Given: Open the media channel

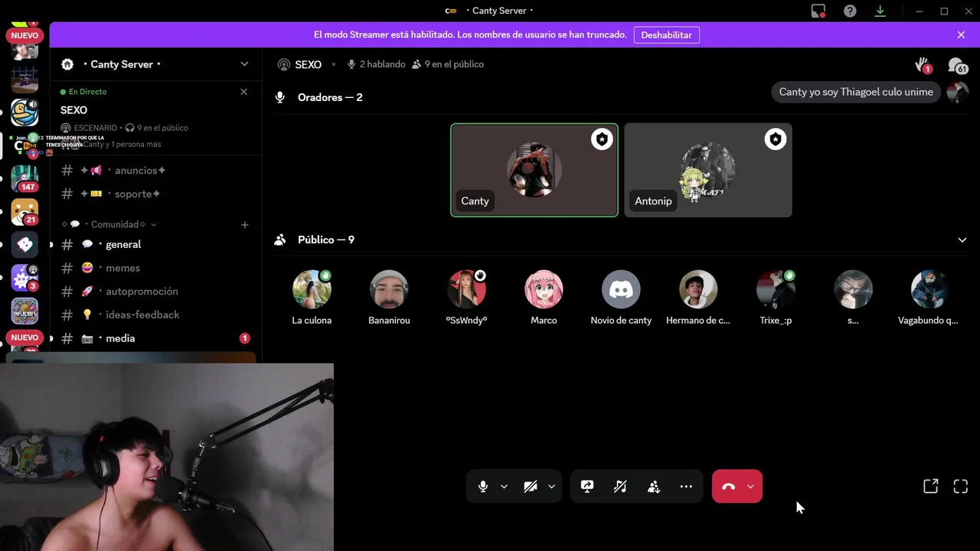Looking at the screenshot, I should (155, 338).
